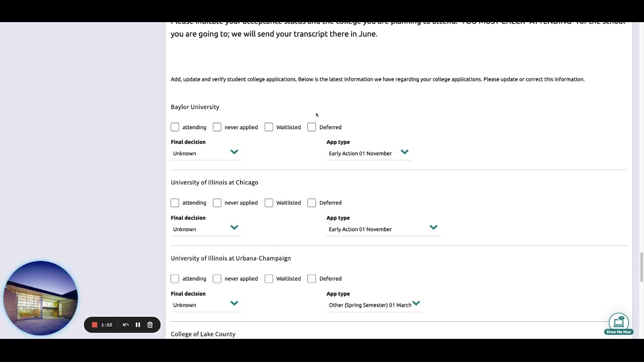Restart recording using the undo arrow icon
This screenshot has width=644, height=362.
click(126, 325)
